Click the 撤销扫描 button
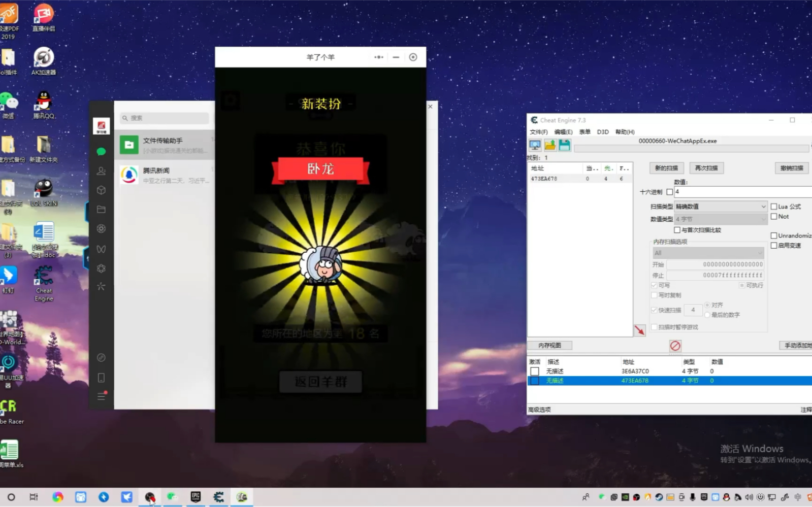812x507 pixels. [x=792, y=168]
